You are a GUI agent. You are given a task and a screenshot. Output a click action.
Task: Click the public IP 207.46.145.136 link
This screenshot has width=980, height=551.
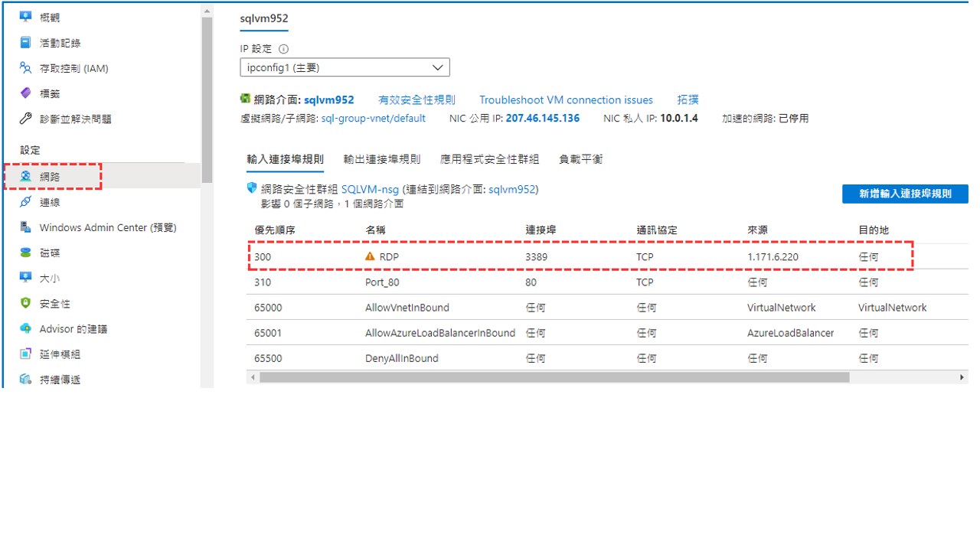(543, 119)
